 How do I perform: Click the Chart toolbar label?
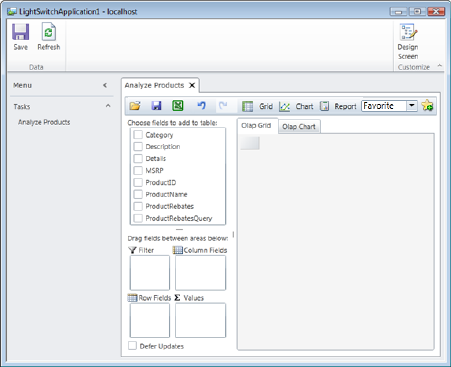click(x=304, y=106)
